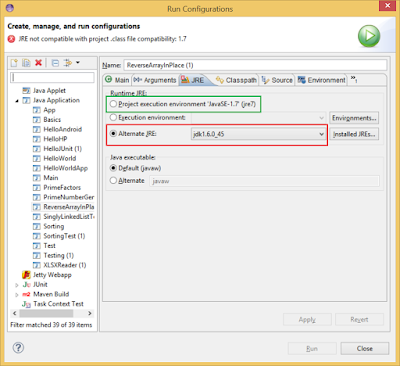Select HelloWorldApp configuration
400x366 pixels.
point(66,168)
